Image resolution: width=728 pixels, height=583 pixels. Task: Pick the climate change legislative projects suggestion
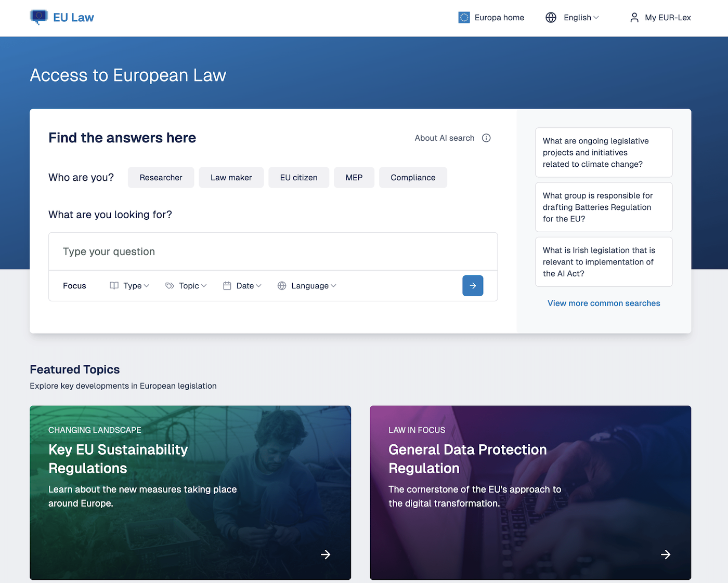(603, 153)
